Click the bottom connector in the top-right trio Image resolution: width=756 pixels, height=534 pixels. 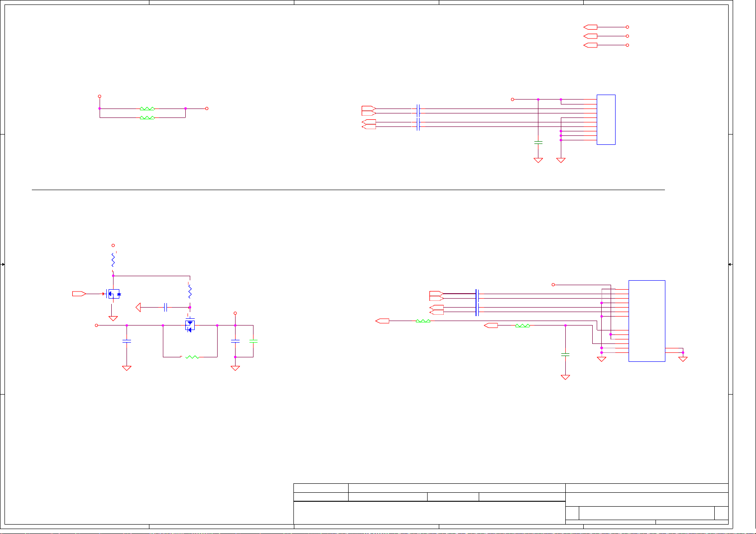click(590, 45)
